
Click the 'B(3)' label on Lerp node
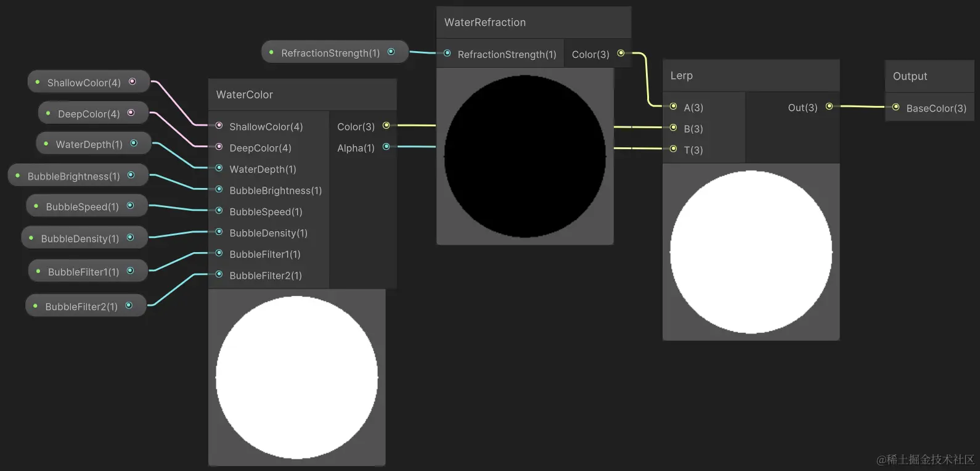693,129
